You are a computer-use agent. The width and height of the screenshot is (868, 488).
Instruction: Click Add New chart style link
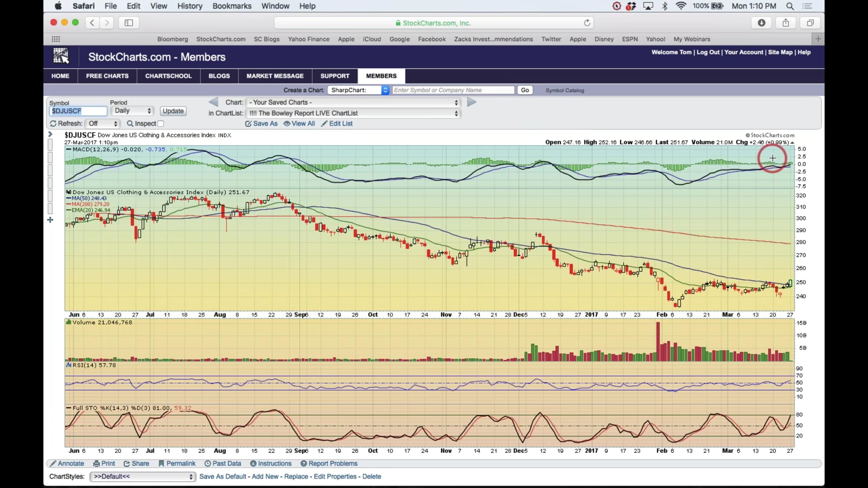pyautogui.click(x=265, y=476)
